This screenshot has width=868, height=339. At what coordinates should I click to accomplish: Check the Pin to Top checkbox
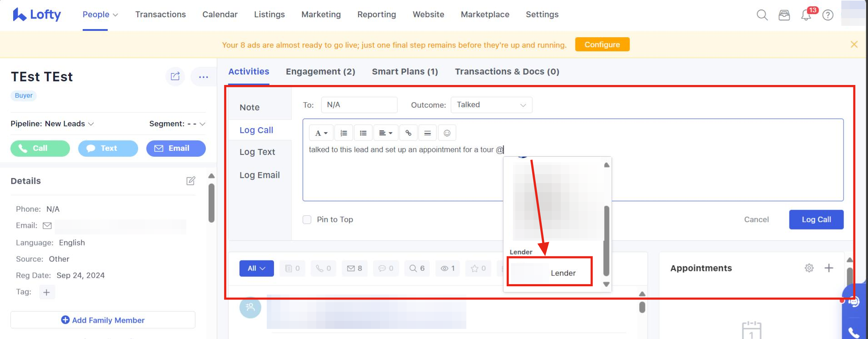(x=307, y=219)
